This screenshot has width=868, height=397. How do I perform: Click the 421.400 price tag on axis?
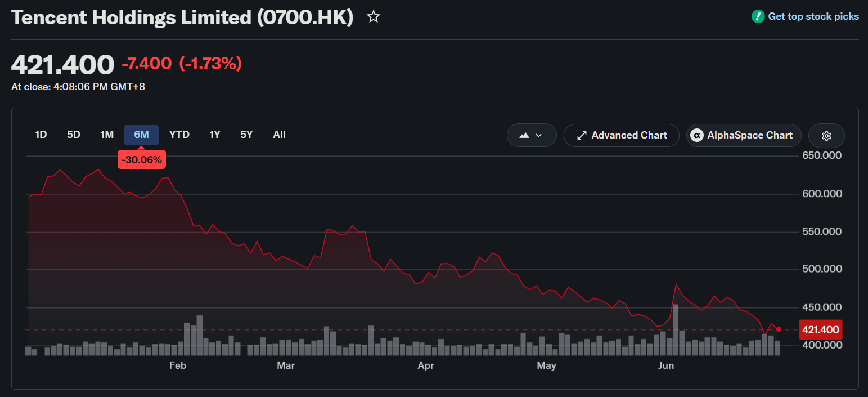tap(820, 330)
